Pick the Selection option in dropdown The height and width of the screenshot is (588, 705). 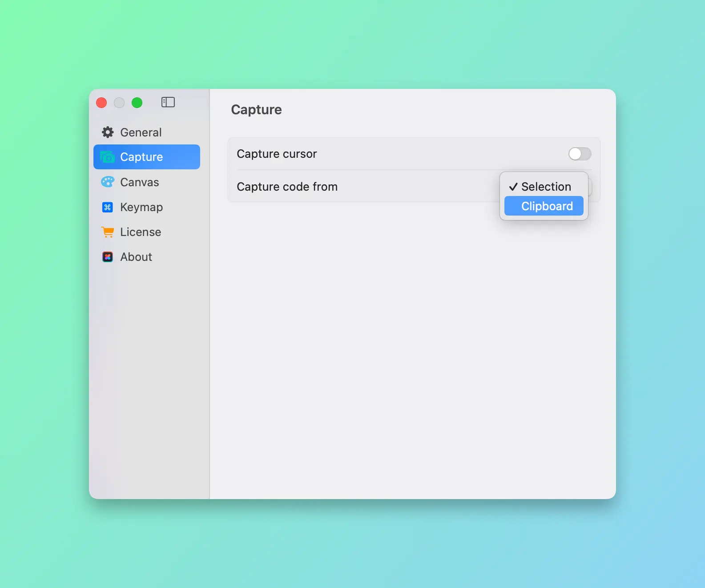(546, 187)
